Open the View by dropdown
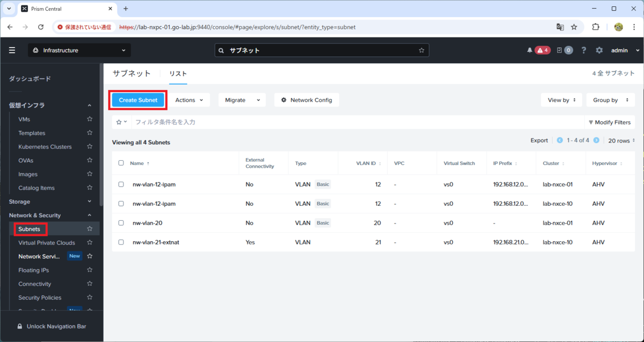 point(561,100)
